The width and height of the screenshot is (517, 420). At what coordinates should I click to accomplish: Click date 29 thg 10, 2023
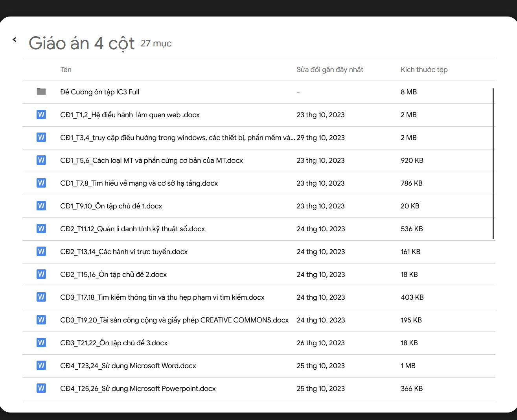(321, 138)
